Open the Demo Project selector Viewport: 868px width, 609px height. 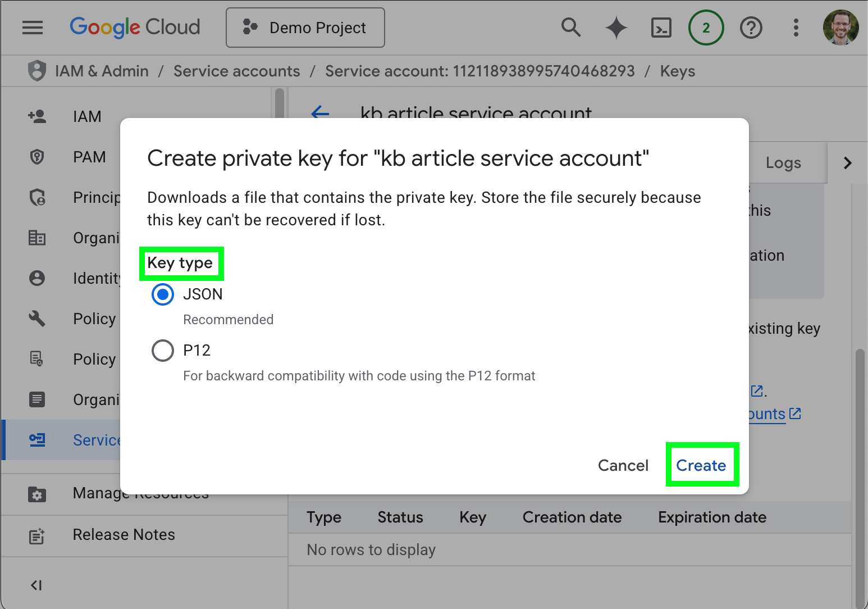pyautogui.click(x=305, y=28)
